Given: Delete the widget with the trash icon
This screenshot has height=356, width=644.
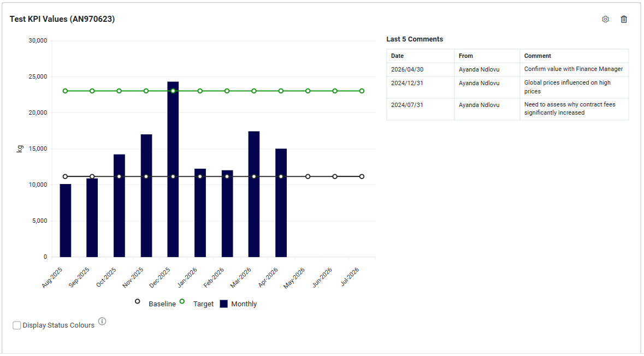Looking at the screenshot, I should tap(624, 19).
